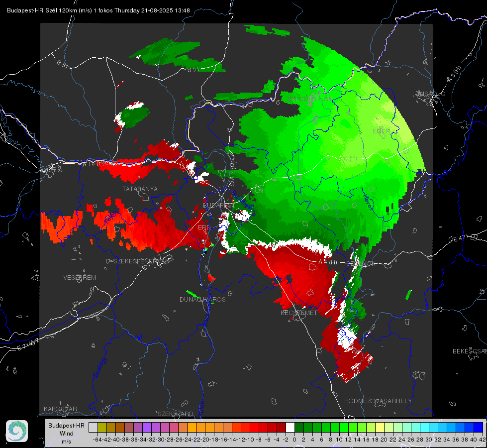The width and height of the screenshot is (487, 448).
Task: Click the swirl logo icon beside the legend
Action: pos(17,431)
